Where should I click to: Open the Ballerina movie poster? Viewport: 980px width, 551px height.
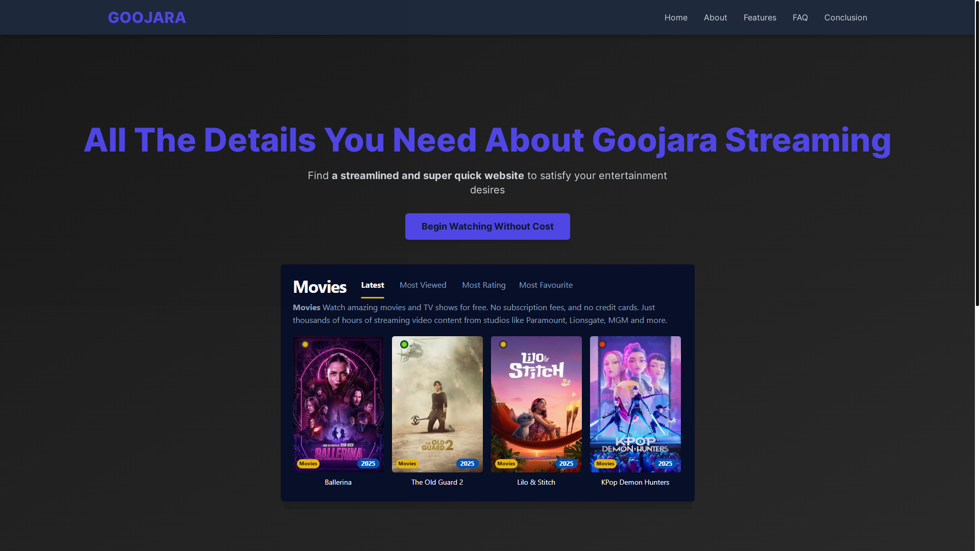[x=338, y=404]
